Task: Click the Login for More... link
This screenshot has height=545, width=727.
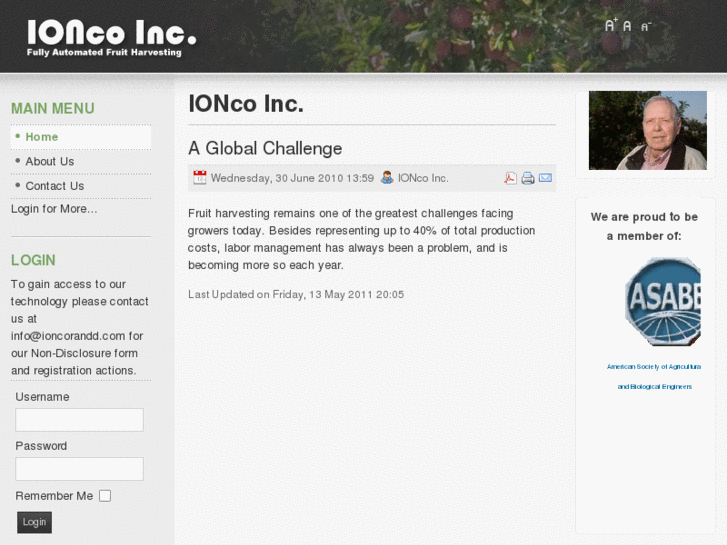Action: pos(54,209)
